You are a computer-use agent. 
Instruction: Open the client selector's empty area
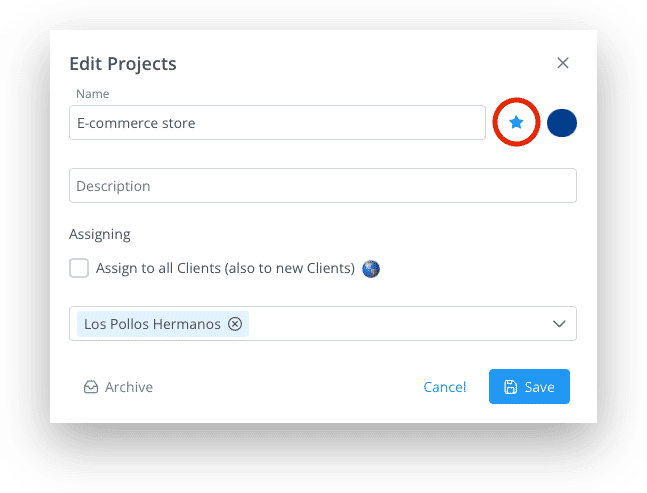(x=398, y=324)
